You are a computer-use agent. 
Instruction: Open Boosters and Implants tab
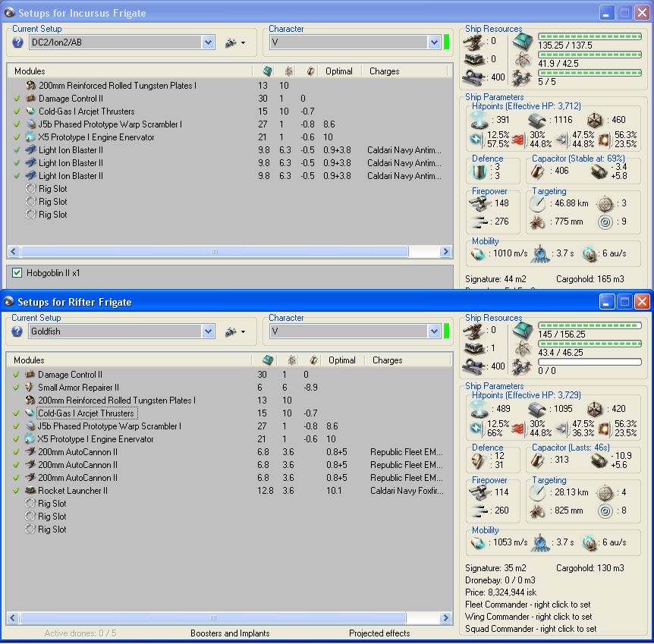pyautogui.click(x=230, y=633)
